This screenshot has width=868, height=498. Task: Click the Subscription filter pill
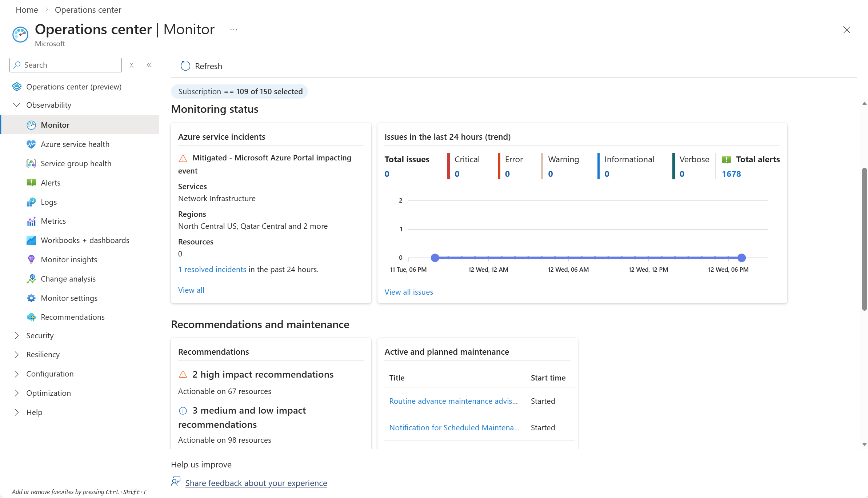[240, 91]
